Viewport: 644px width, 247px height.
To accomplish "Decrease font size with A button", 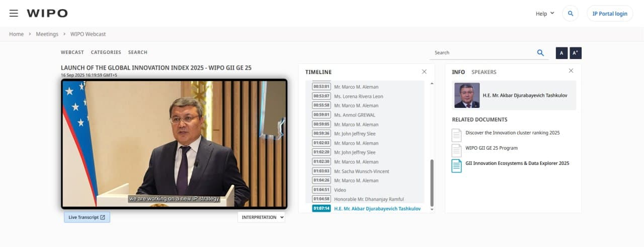I will 561,53.
